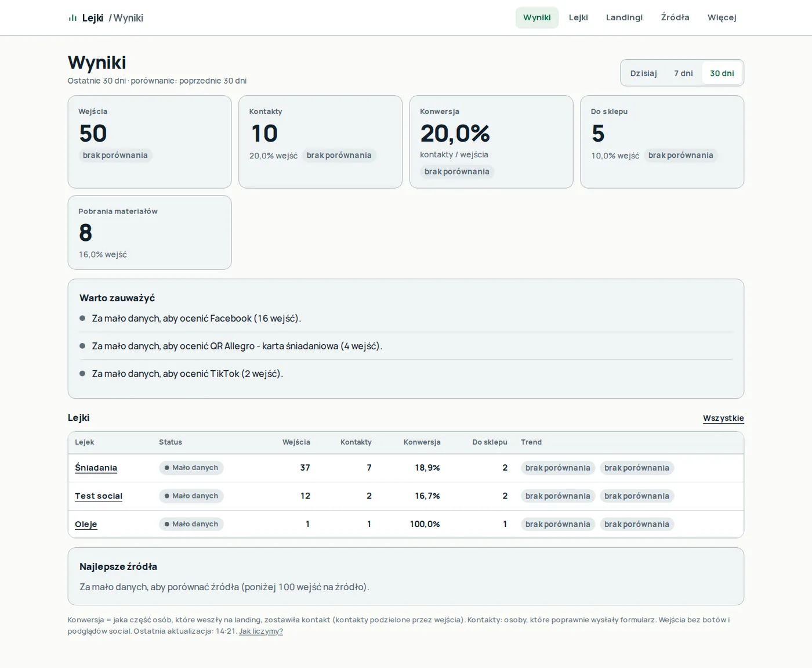Click the Lejek column header

tap(85, 442)
